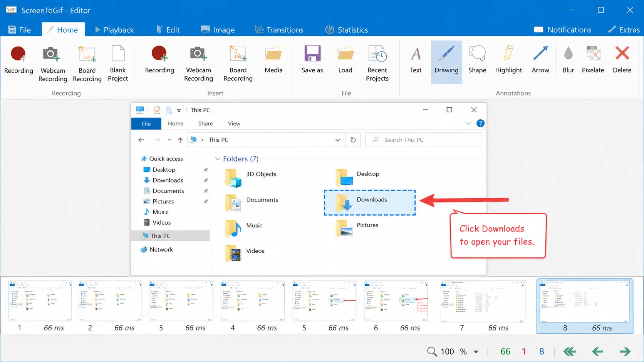
Task: Open the File tab in This PC window
Action: (146, 123)
